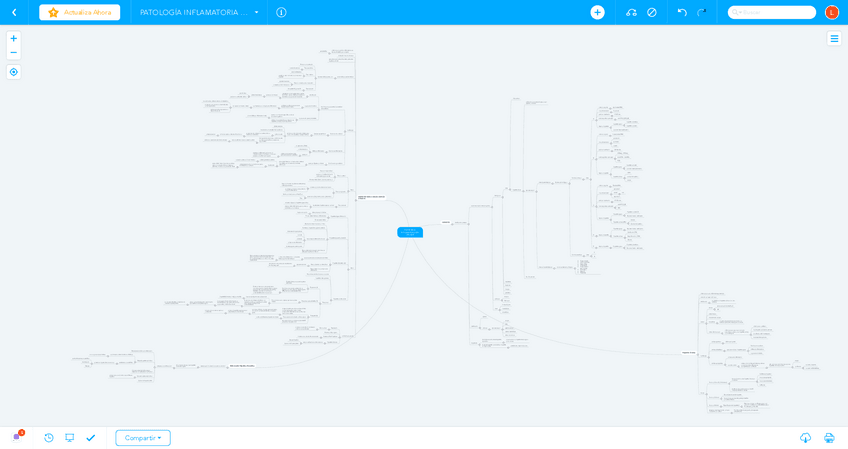
Task: Start presentation mode with the screen icon
Action: coord(70,438)
